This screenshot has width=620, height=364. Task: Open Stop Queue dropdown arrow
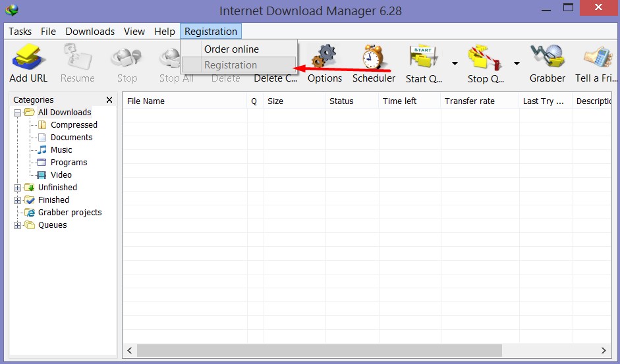pos(517,63)
